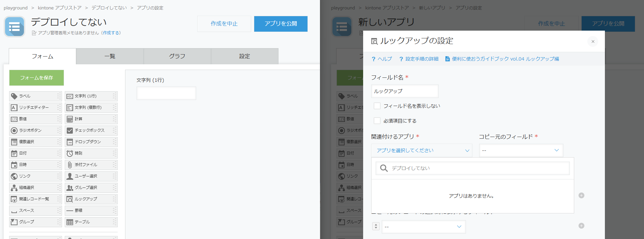Open the bottom '--' field dropdown in dialog
This screenshot has width=644, height=239.
click(423, 227)
